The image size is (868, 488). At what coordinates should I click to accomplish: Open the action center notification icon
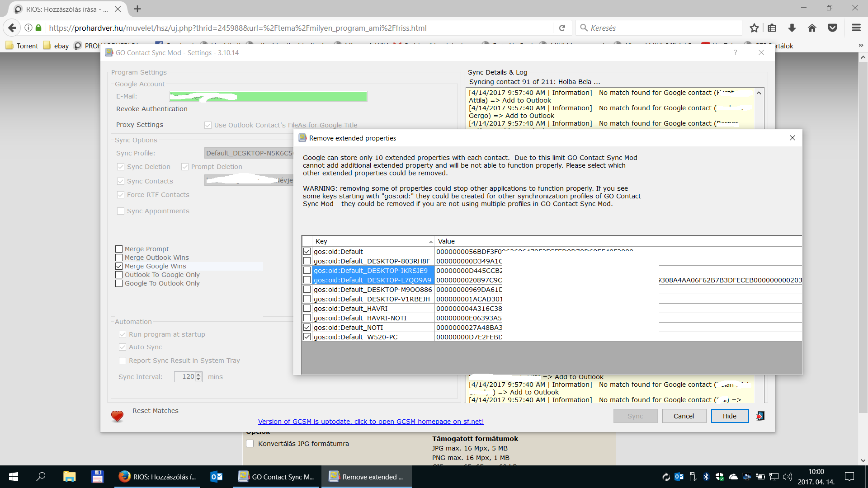pyautogui.click(x=849, y=477)
